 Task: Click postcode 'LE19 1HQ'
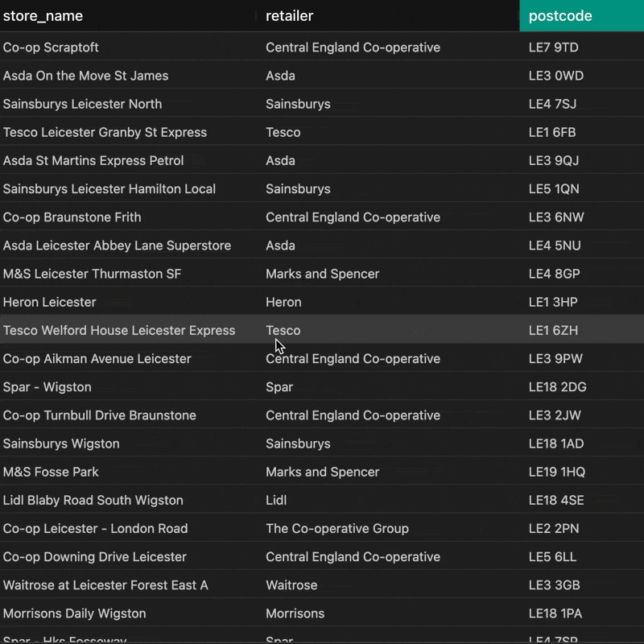tap(556, 473)
